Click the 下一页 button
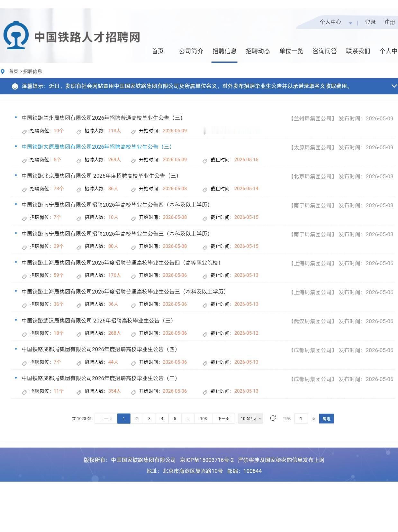 click(223, 418)
